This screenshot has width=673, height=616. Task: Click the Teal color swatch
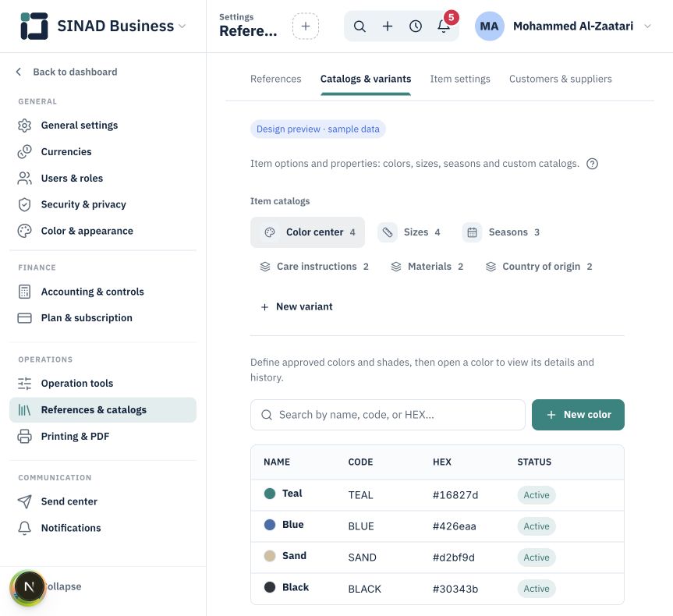[x=270, y=494]
